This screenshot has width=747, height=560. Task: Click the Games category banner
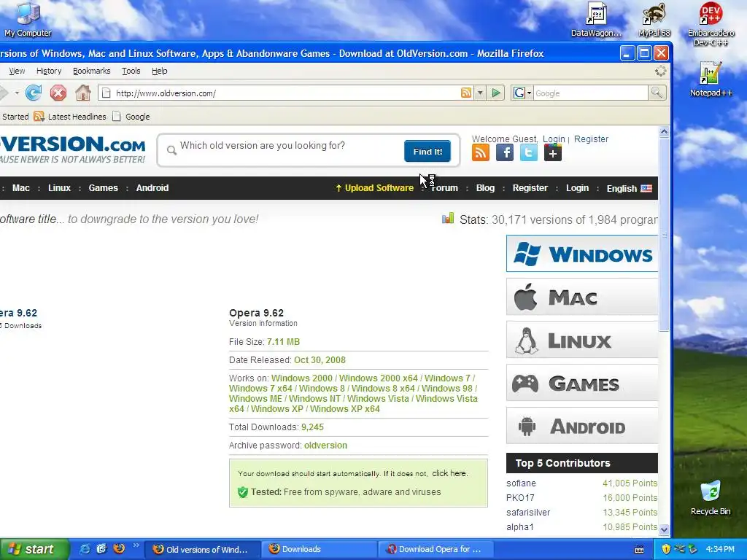pyautogui.click(x=581, y=383)
